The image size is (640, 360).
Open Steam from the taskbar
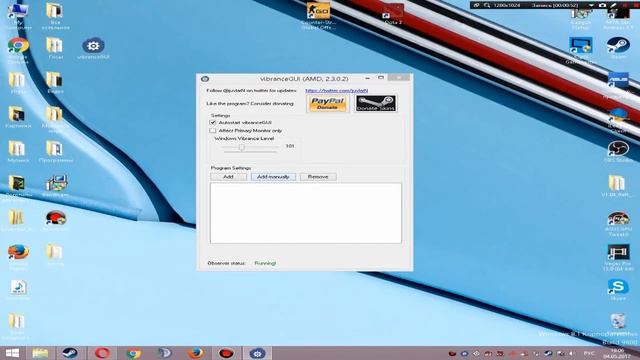click(70, 353)
